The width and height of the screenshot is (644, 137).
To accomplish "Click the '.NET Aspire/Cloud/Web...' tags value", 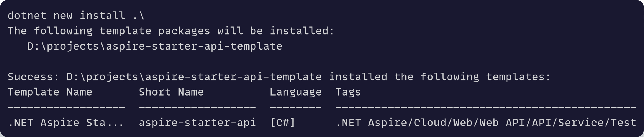I will [486, 123].
